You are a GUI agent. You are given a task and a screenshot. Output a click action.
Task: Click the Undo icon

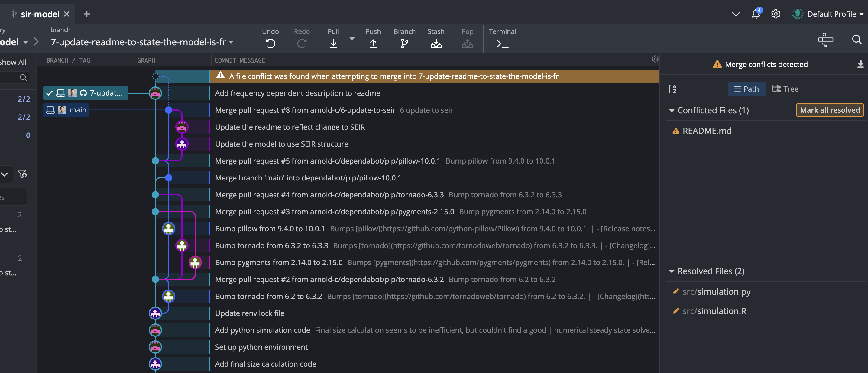(270, 44)
